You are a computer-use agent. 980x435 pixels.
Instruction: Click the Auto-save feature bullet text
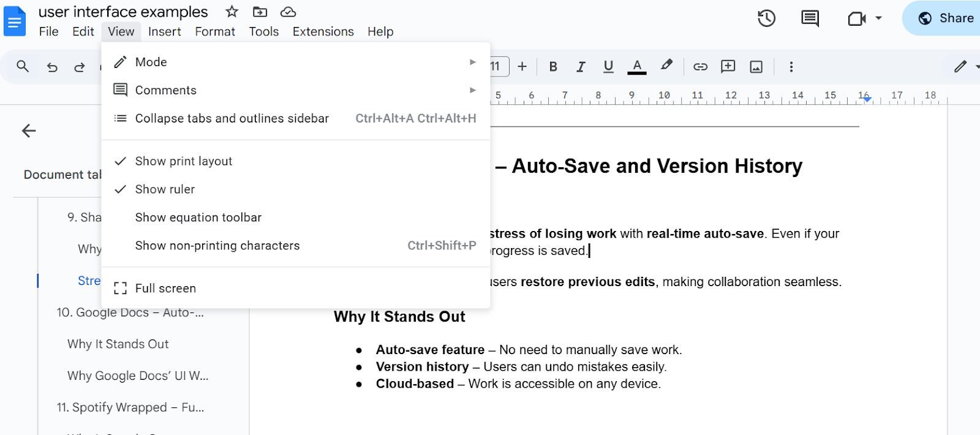coord(529,350)
